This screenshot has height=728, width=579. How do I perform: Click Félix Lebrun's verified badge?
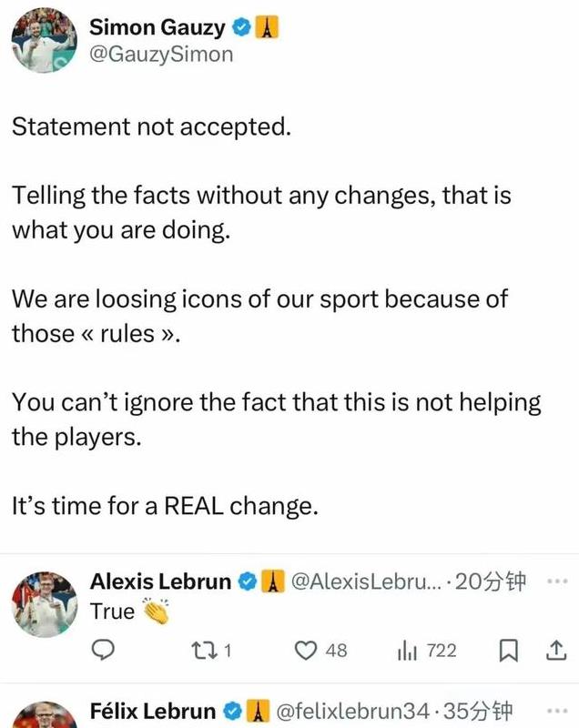click(233, 710)
